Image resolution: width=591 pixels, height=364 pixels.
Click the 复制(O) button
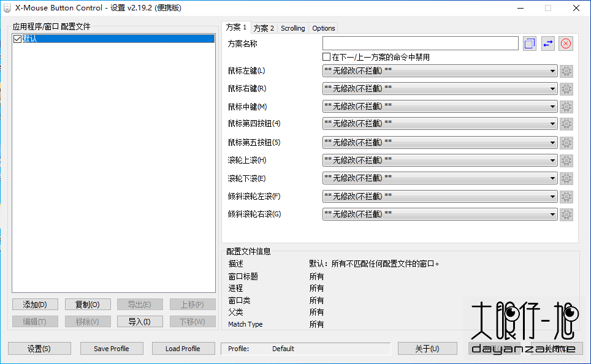pyautogui.click(x=88, y=305)
